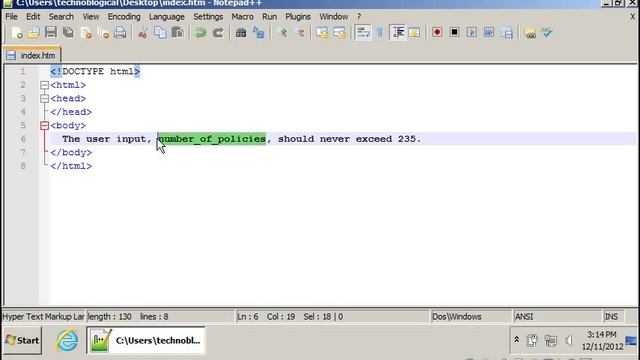
Task: Zoom in using the toolbar icon
Action: pos(282,33)
